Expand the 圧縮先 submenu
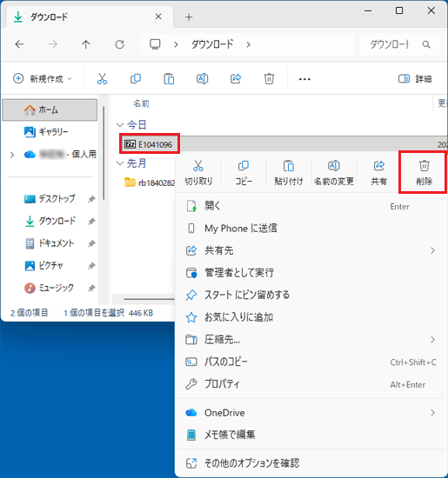The width and height of the screenshot is (448, 478). 432,340
